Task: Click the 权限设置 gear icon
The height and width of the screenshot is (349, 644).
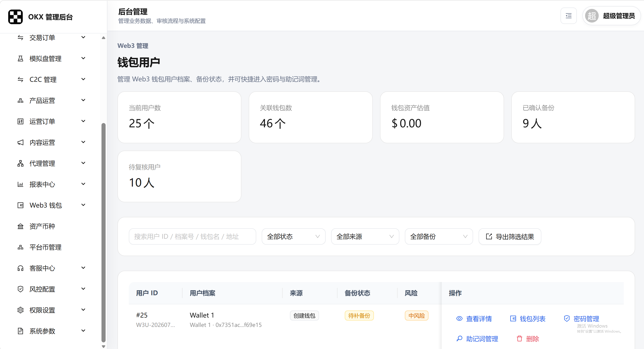Action: pos(20,310)
